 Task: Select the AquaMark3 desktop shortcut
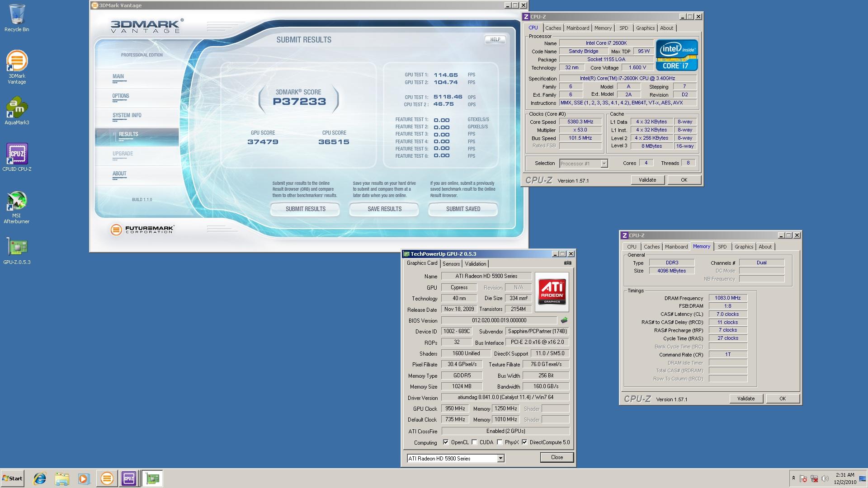coord(17,111)
